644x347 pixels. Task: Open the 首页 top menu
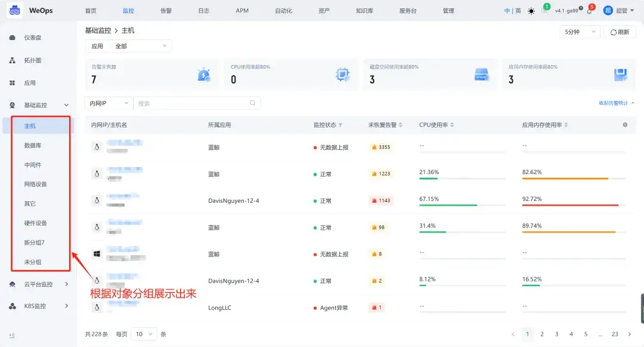[x=91, y=11]
